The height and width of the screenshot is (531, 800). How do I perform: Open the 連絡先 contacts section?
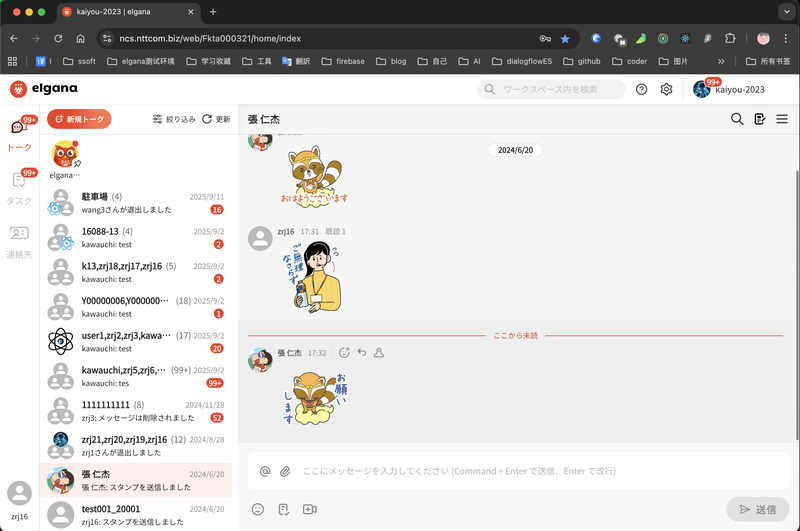(19, 242)
